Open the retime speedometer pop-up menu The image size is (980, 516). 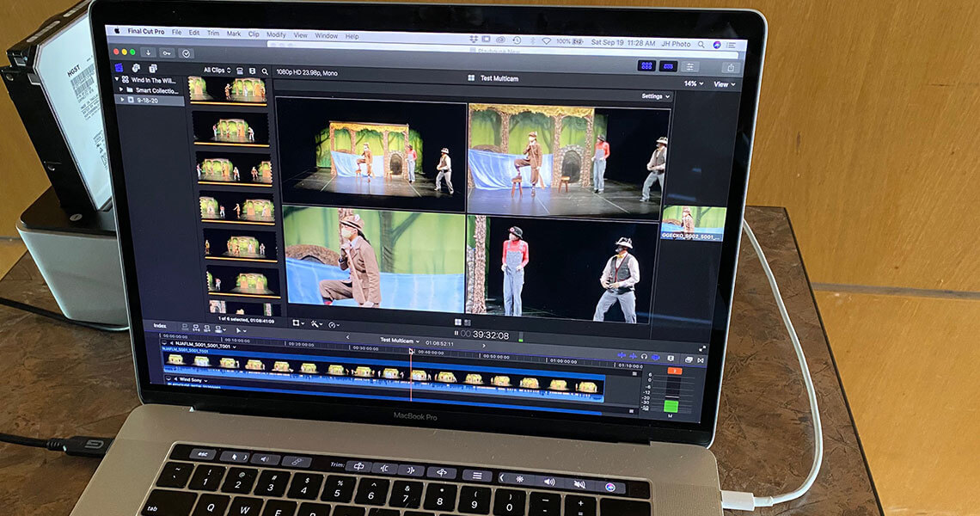(x=334, y=324)
